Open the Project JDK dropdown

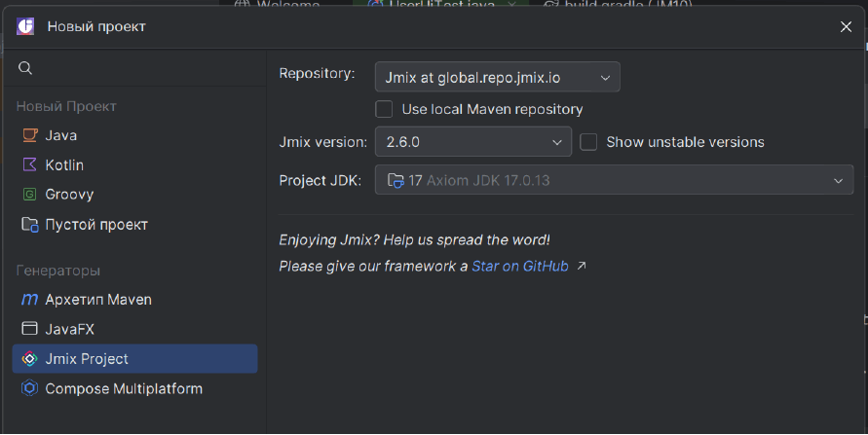click(614, 180)
